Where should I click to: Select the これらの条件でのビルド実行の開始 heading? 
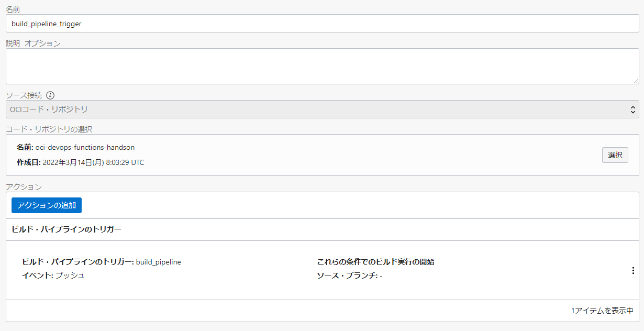pyautogui.click(x=375, y=262)
